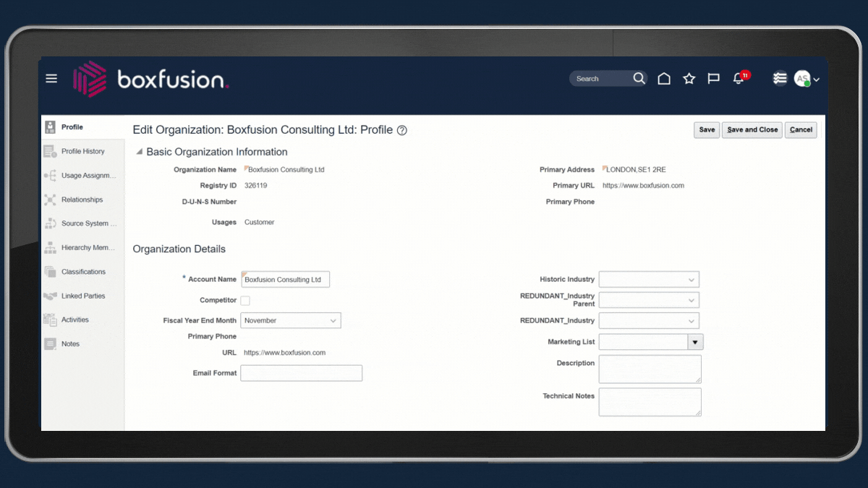Click help icon beside Profile title
This screenshot has width=868, height=488.
[x=402, y=131]
